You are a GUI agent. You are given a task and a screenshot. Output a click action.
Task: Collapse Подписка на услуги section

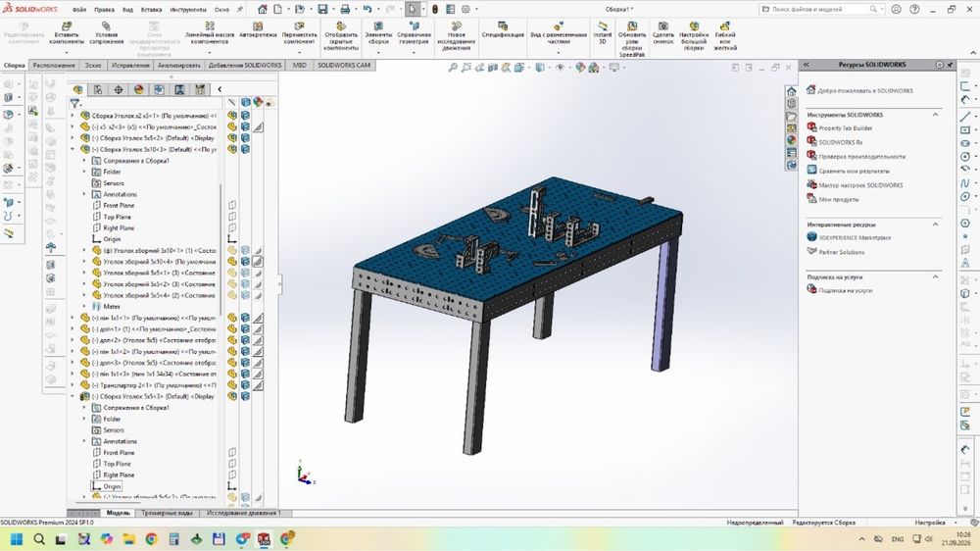[936, 277]
